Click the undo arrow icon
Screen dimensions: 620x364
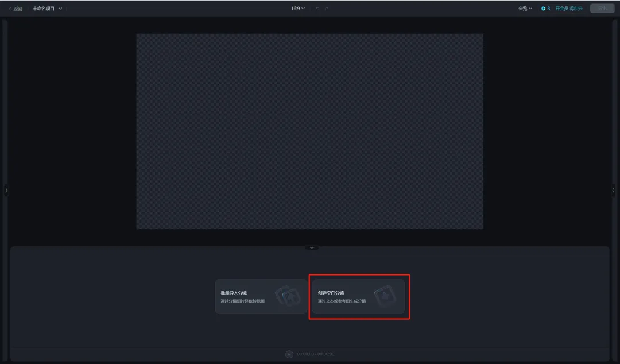click(x=317, y=9)
